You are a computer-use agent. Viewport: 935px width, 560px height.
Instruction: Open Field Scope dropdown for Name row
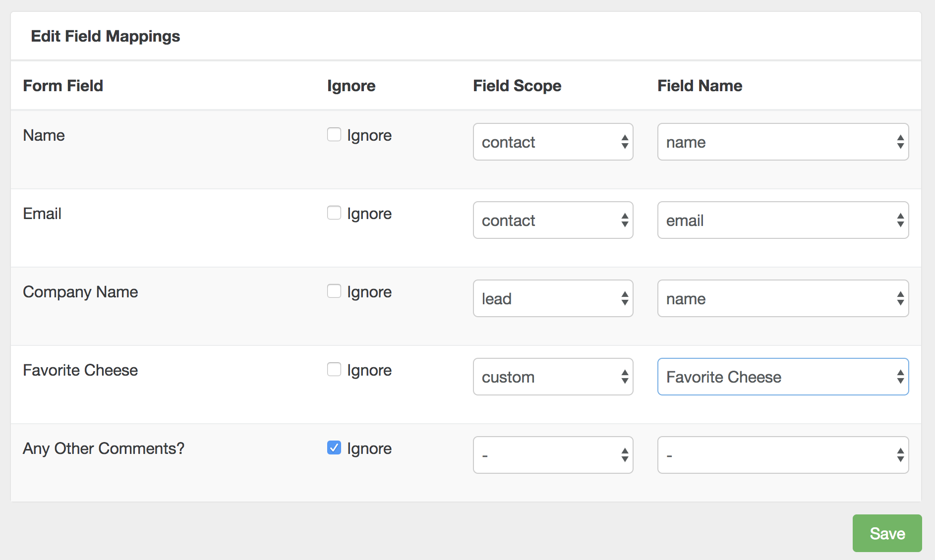553,142
